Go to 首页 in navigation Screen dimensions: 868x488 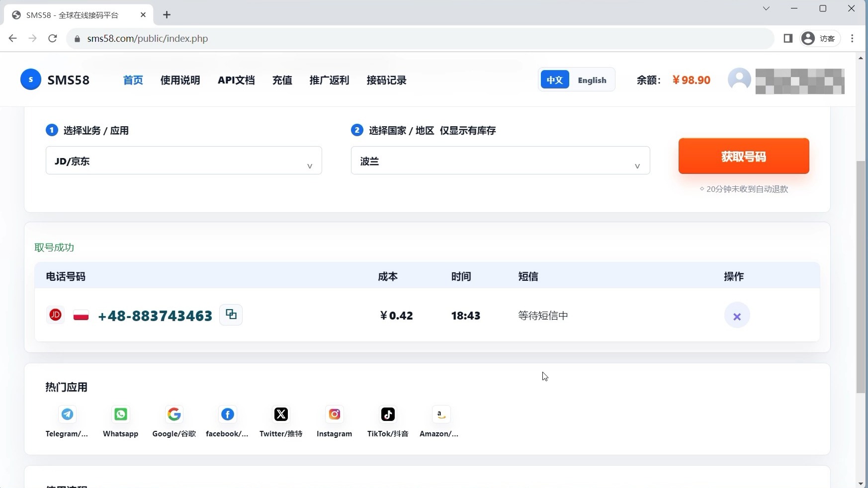(133, 80)
